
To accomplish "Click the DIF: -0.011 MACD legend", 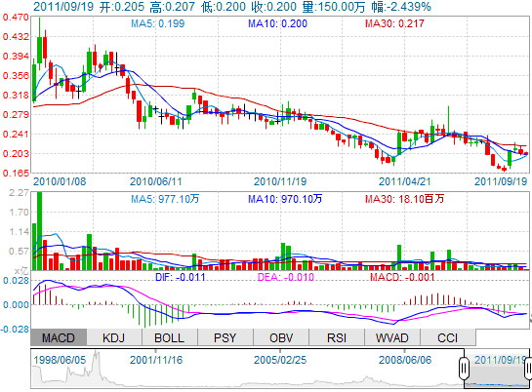I will click(x=181, y=277).
